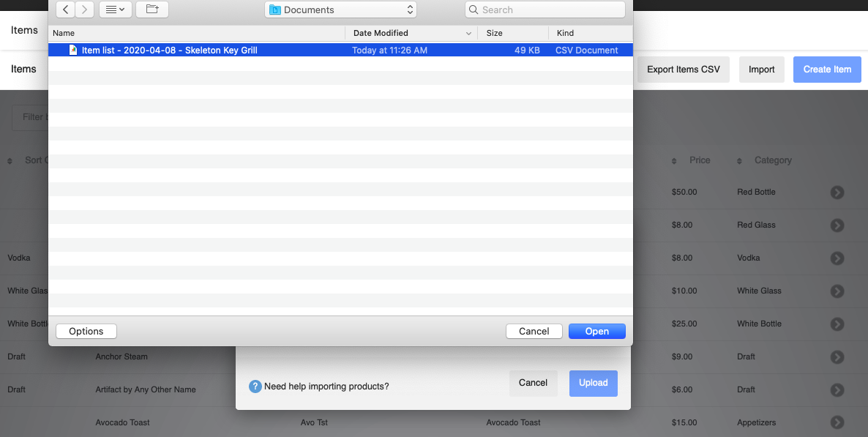Click inside the Search input field

pyautogui.click(x=545, y=9)
